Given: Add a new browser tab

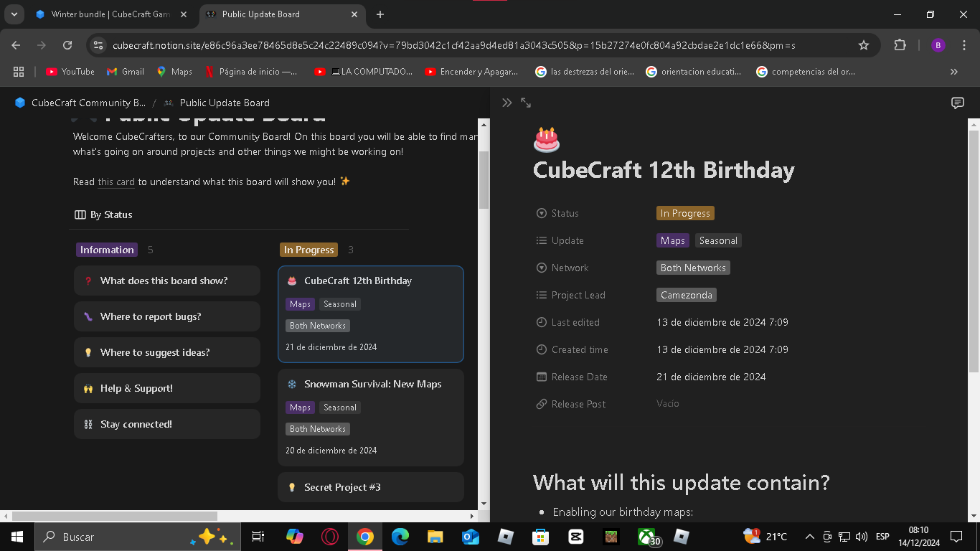Looking at the screenshot, I should coord(380,14).
